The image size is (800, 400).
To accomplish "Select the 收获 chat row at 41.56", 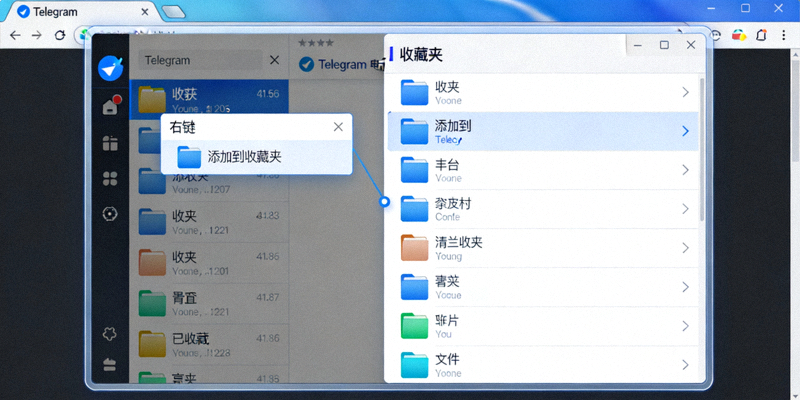I will click(x=209, y=99).
